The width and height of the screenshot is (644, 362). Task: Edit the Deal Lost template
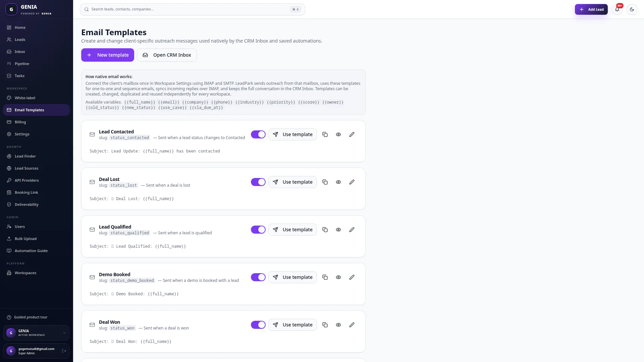point(352,182)
